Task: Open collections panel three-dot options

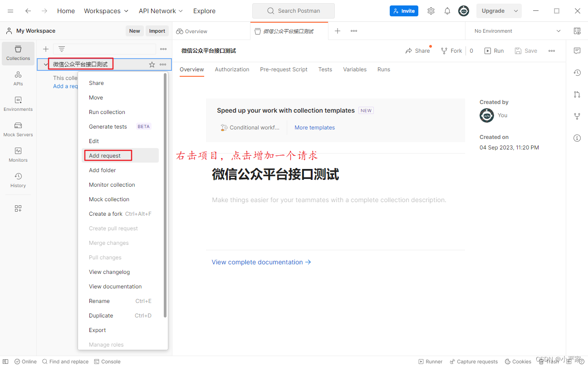Action: click(163, 49)
